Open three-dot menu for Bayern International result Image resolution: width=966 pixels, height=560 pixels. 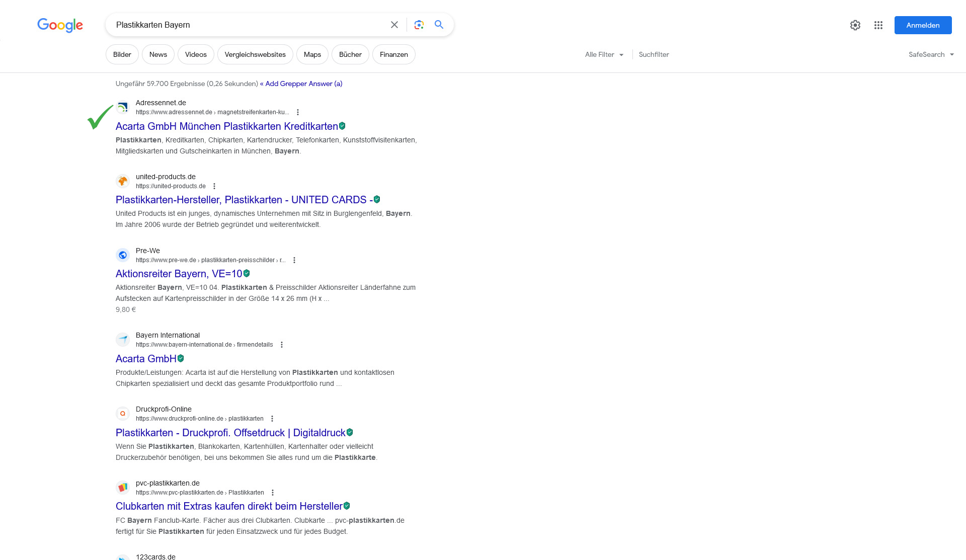282,345
